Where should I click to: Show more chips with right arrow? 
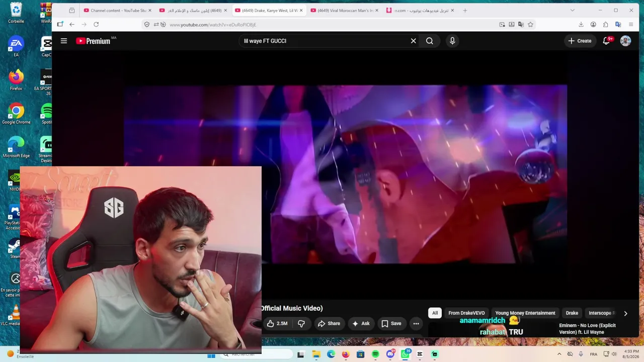(625, 313)
